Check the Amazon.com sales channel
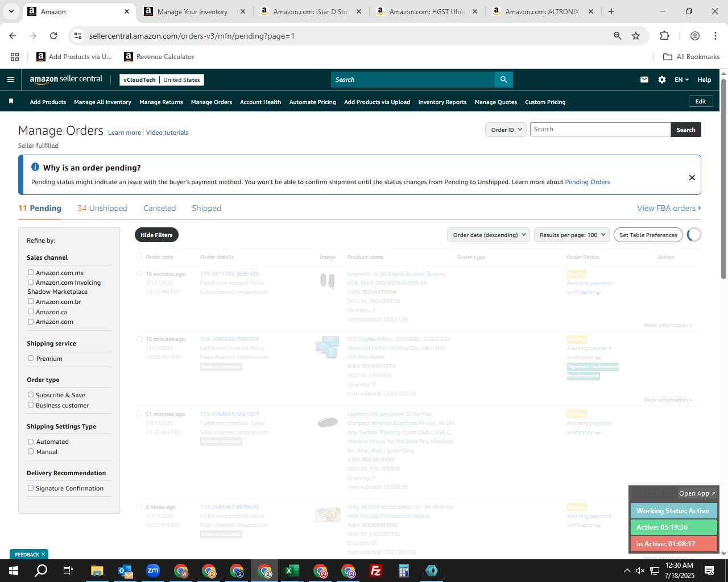This screenshot has height=582, width=728. pos(31,321)
